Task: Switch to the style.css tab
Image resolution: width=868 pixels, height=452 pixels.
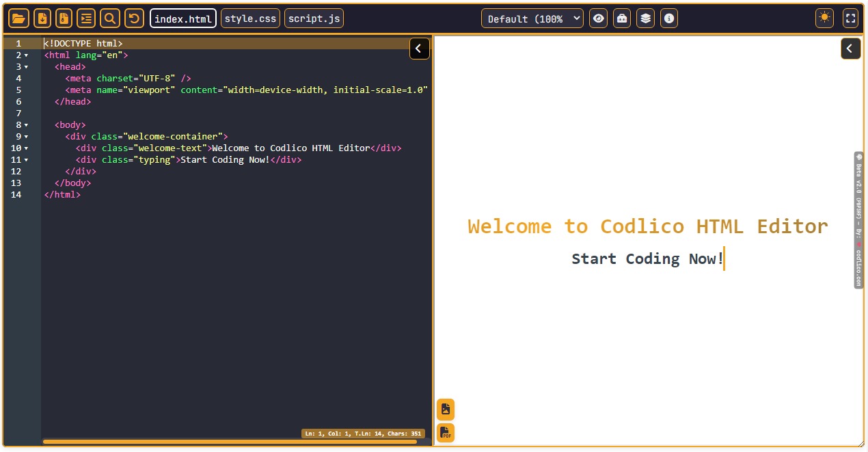Action: [250, 18]
